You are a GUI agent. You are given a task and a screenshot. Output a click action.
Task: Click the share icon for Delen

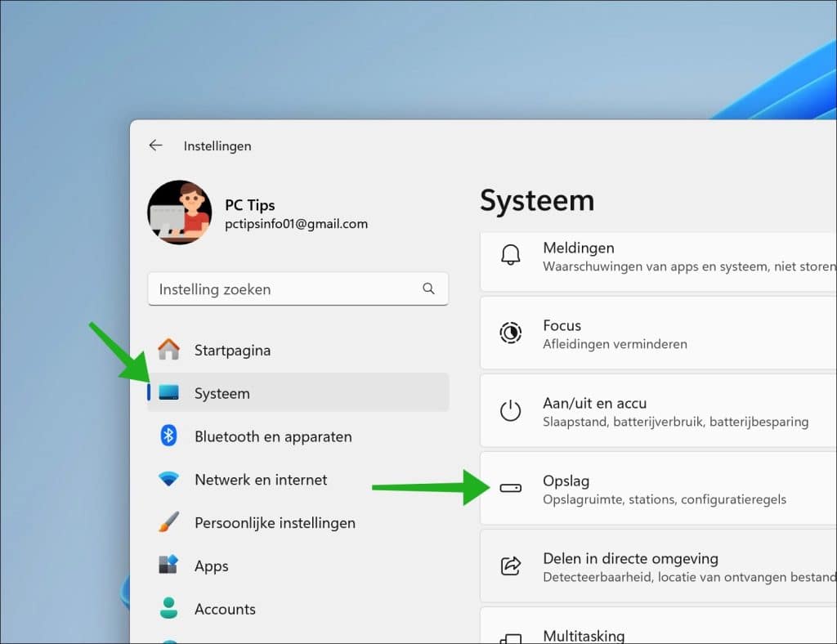(511, 566)
